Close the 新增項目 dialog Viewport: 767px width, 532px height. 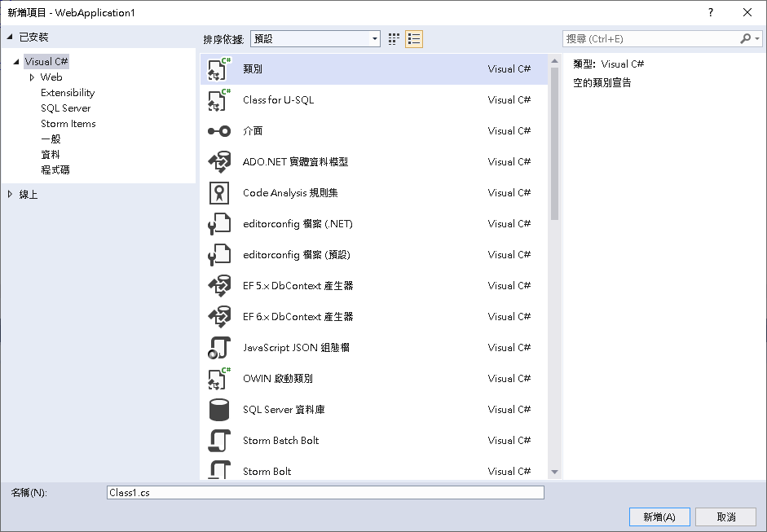click(x=747, y=13)
